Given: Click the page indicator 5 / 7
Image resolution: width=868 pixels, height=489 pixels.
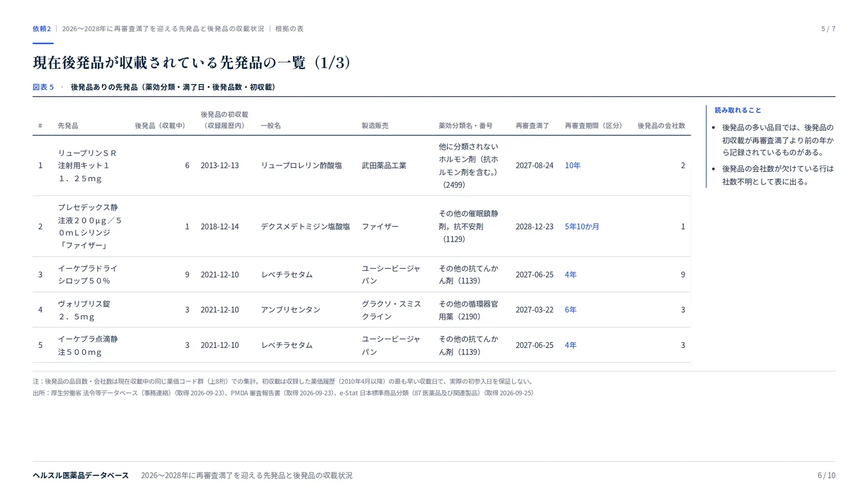Looking at the screenshot, I should 828,29.
